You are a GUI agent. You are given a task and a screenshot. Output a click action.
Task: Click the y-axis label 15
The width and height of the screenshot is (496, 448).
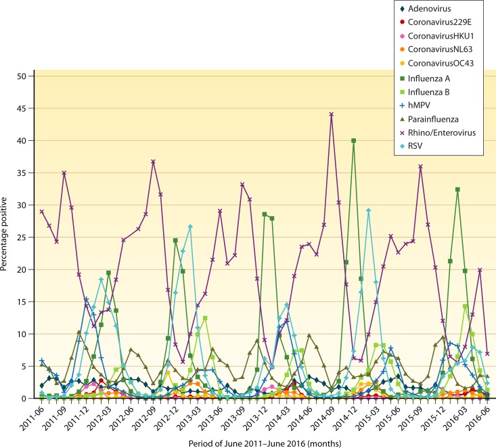coord(23,302)
